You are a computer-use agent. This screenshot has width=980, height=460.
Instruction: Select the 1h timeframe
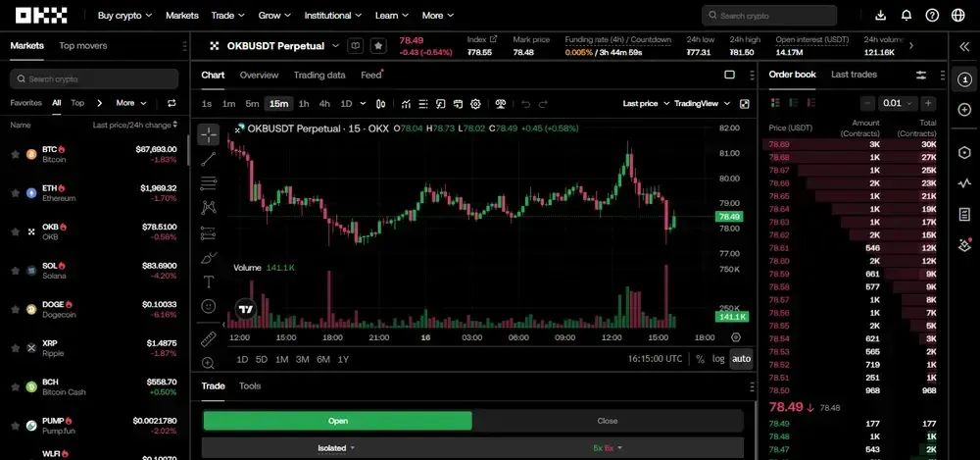click(x=304, y=104)
